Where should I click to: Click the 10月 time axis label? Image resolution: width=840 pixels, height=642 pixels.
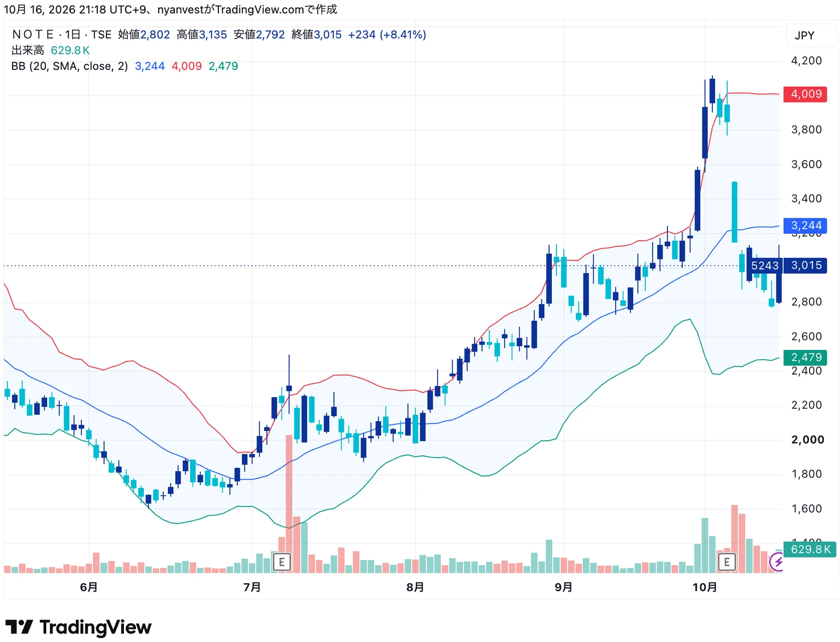705,587
